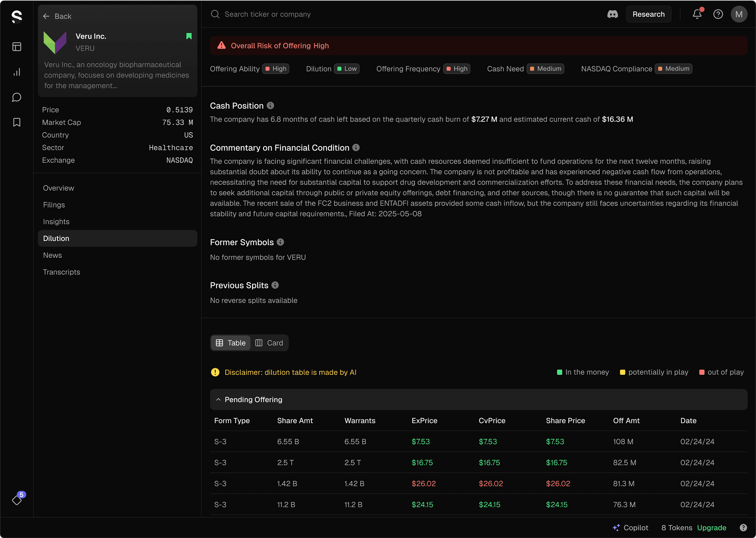Click the $26.02 Share Price cell
Image resolution: width=756 pixels, height=538 pixels.
pos(558,484)
